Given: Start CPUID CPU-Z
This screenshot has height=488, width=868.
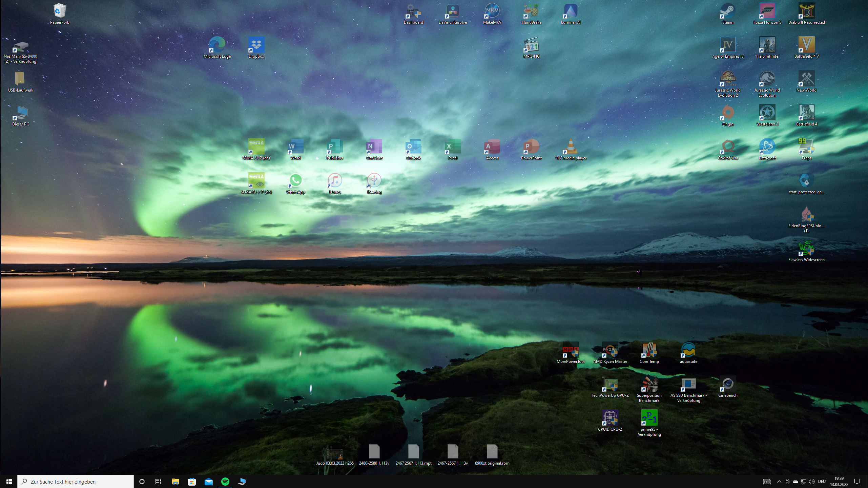Looking at the screenshot, I should (x=611, y=417).
